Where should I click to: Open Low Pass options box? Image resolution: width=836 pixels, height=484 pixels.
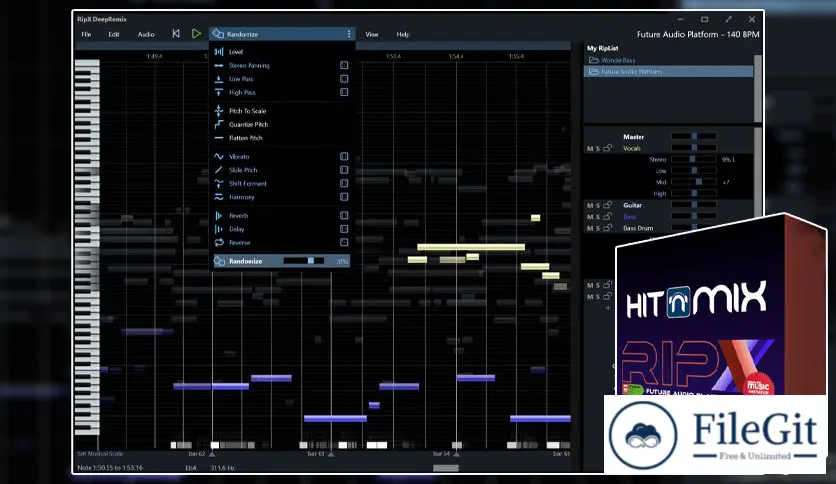344,79
